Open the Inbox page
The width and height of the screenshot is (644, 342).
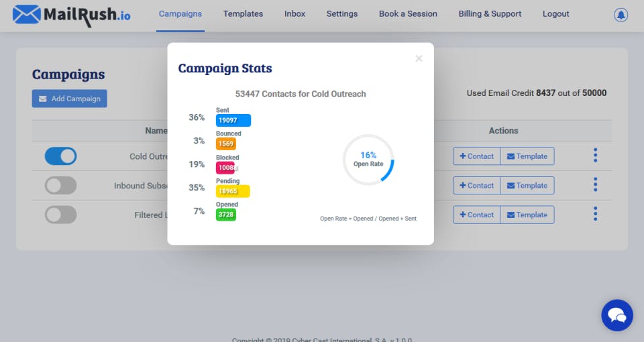pyautogui.click(x=294, y=14)
